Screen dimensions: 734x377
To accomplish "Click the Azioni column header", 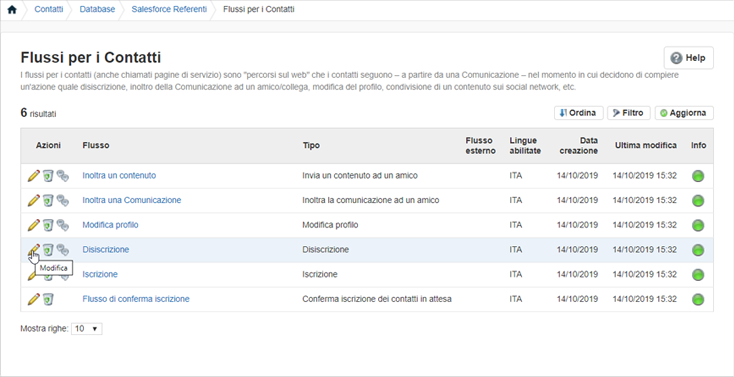I will point(48,146).
